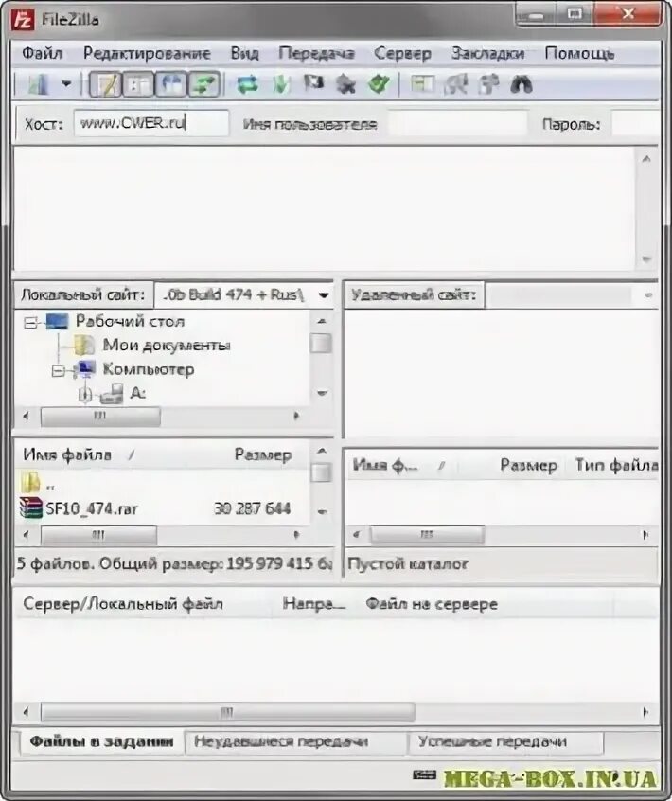The width and height of the screenshot is (672, 801).
Task: Click the disconnect from server icon
Action: [x=346, y=84]
